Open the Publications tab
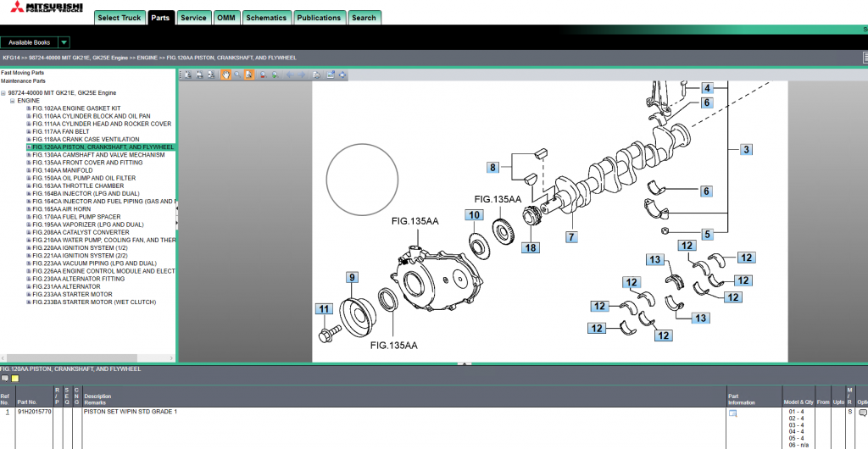This screenshot has height=449, width=868. pos(320,18)
